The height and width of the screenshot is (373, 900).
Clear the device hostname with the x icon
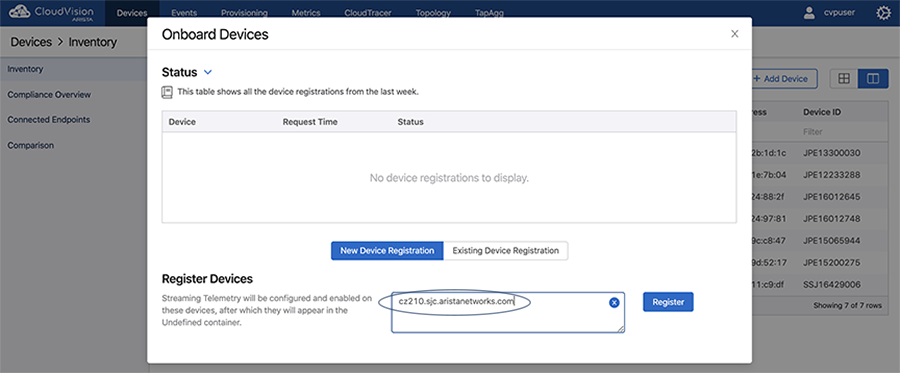[x=614, y=302]
